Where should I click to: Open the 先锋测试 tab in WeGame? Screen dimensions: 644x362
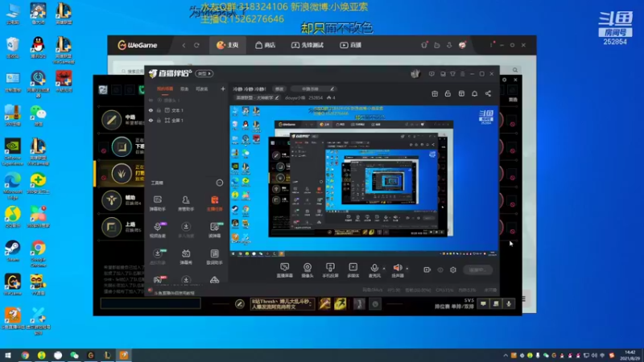[x=308, y=45]
